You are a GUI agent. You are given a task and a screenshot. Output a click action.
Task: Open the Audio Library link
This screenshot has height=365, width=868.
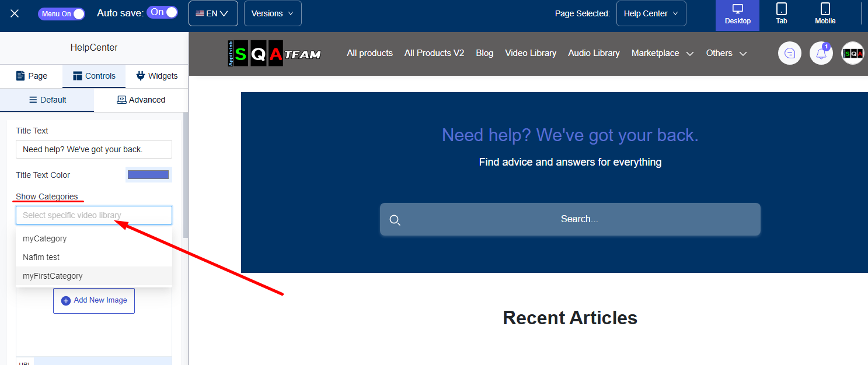pos(594,53)
